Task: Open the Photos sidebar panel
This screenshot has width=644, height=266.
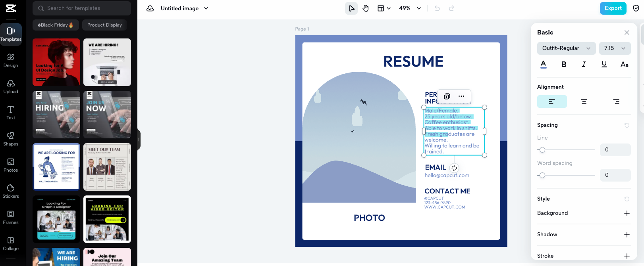Action: pyautogui.click(x=11, y=165)
